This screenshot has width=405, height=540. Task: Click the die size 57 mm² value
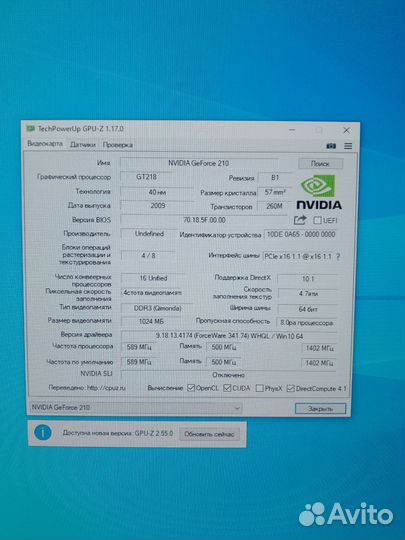pyautogui.click(x=274, y=192)
